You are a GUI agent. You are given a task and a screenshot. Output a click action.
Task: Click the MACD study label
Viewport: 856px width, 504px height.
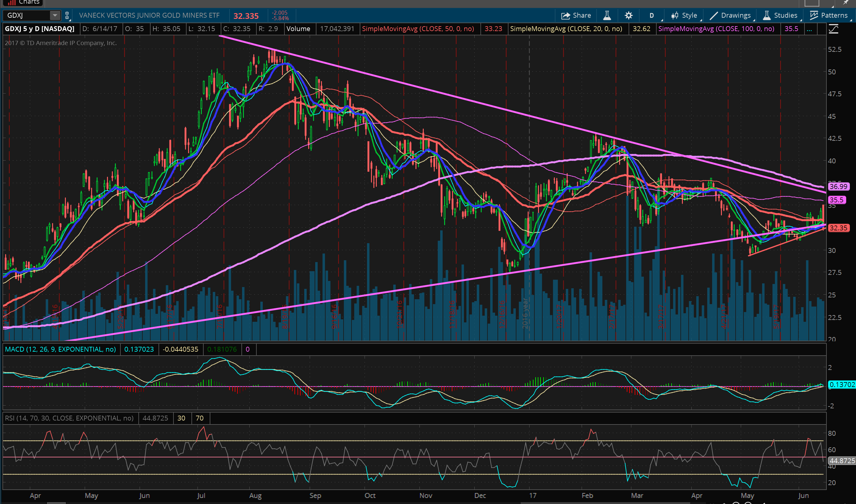tap(60, 349)
